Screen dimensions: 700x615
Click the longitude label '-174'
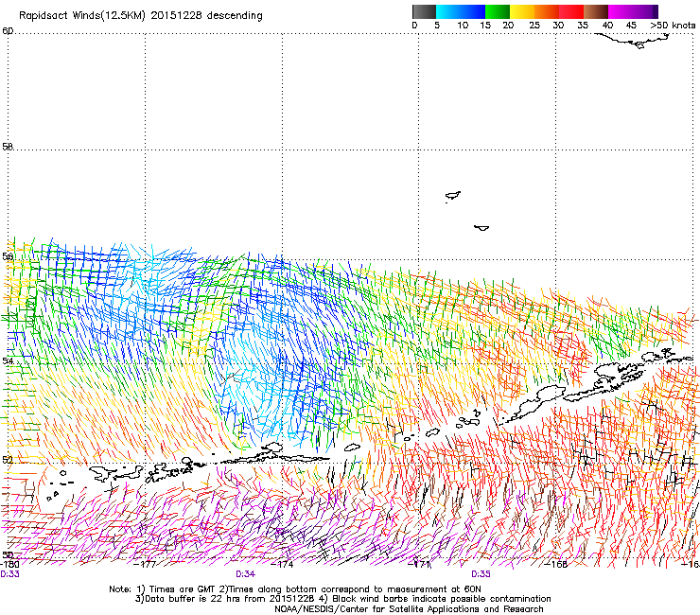pos(283,564)
